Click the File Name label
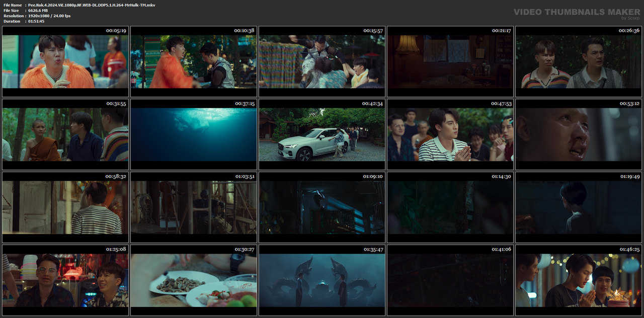 pyautogui.click(x=13, y=5)
